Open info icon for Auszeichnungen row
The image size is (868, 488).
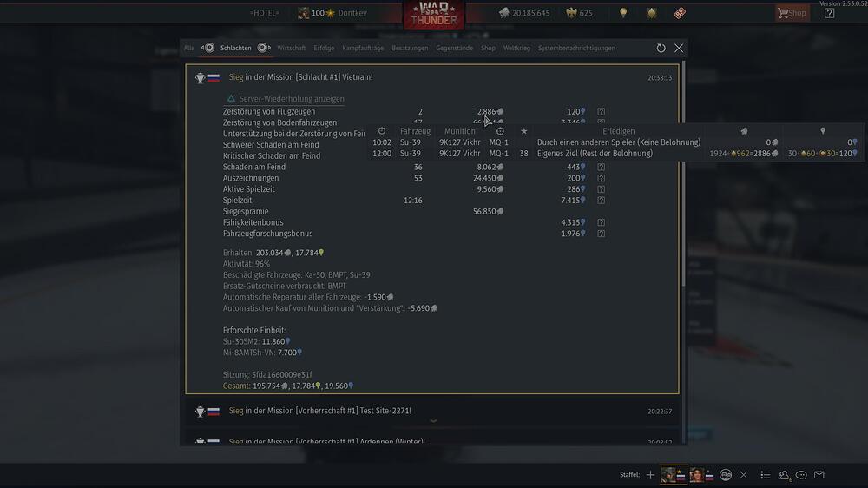[x=602, y=178]
